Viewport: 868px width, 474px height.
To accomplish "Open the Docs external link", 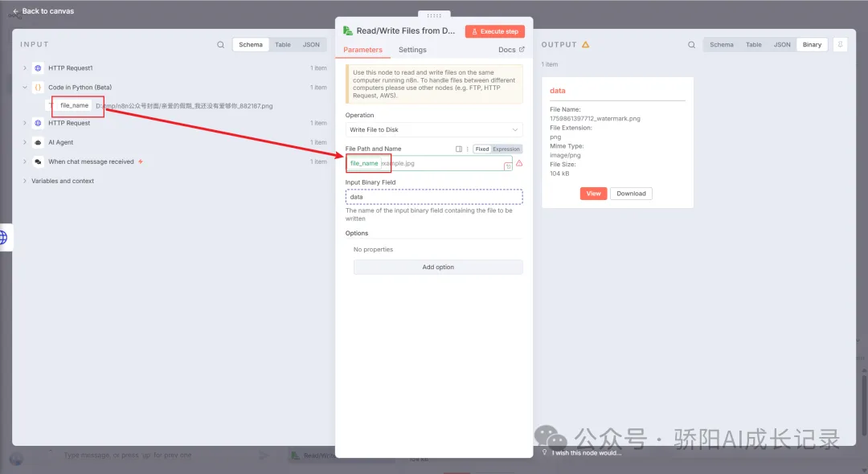I will [511, 50].
